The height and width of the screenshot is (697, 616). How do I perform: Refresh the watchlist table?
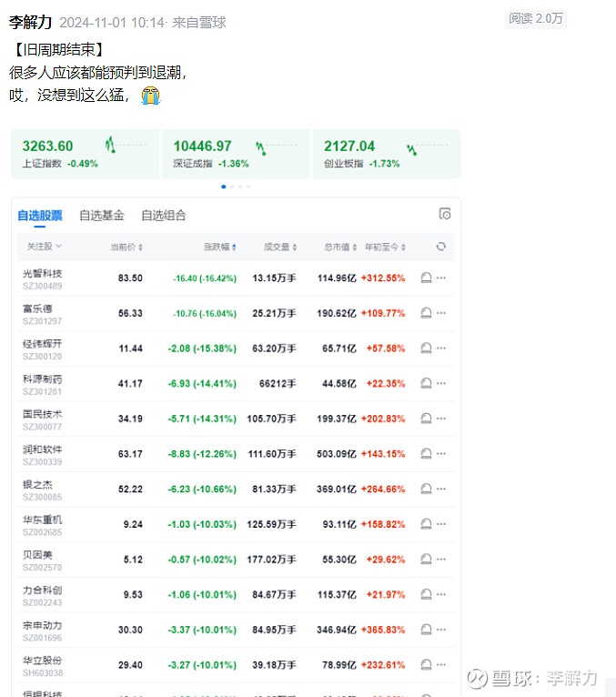point(441,247)
